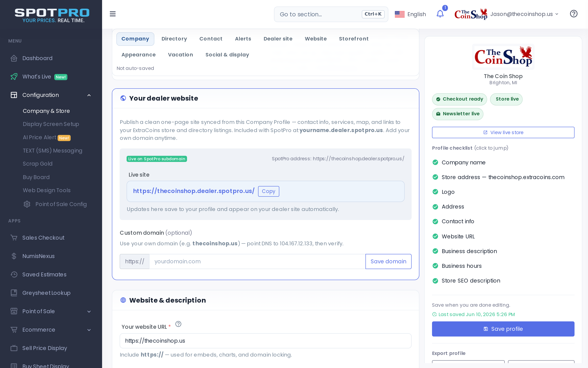Click the SpotPro logo
Image resolution: width=588 pixels, height=368 pixels.
(52, 15)
